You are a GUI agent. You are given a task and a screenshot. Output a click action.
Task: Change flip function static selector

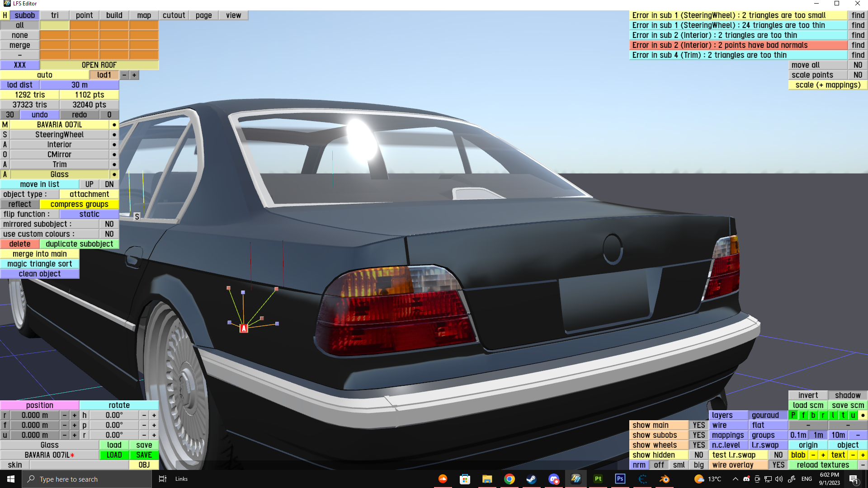click(x=89, y=214)
